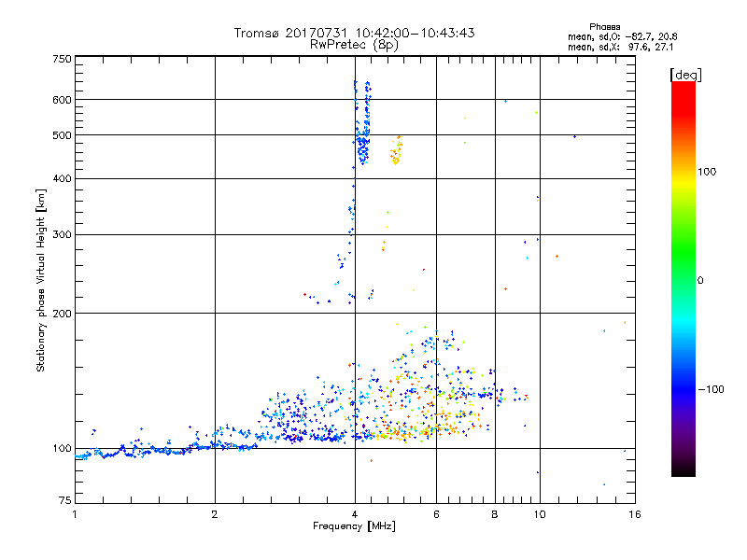Click the '75' y-axis tick label

point(65,500)
